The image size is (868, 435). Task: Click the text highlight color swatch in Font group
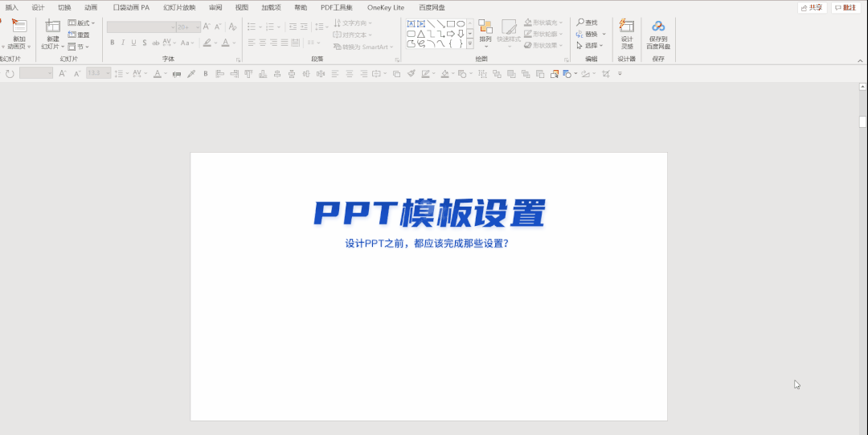(x=207, y=42)
